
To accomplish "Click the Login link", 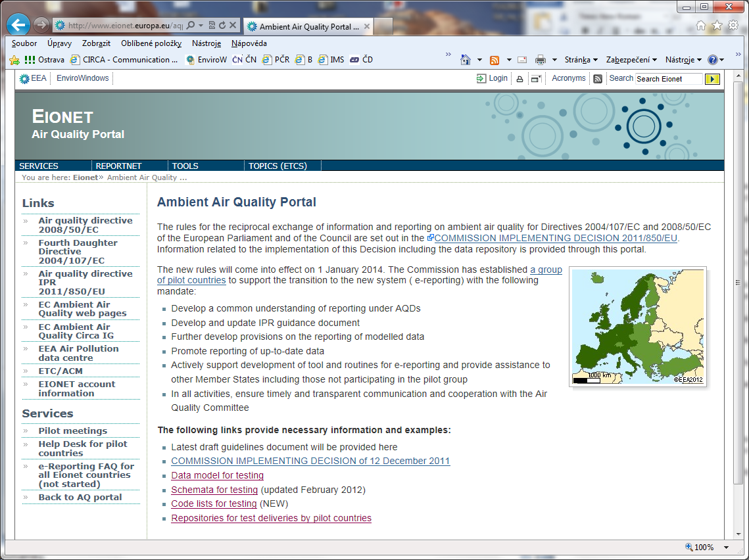I will tap(492, 78).
